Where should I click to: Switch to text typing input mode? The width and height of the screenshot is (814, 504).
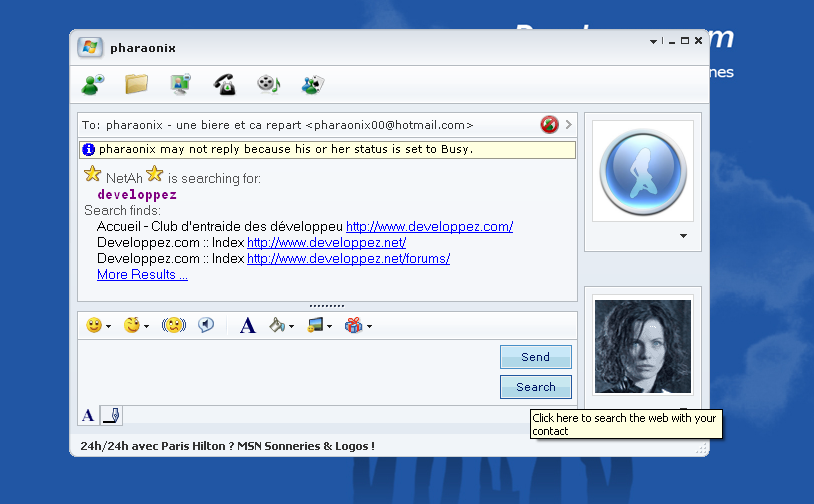coord(89,415)
